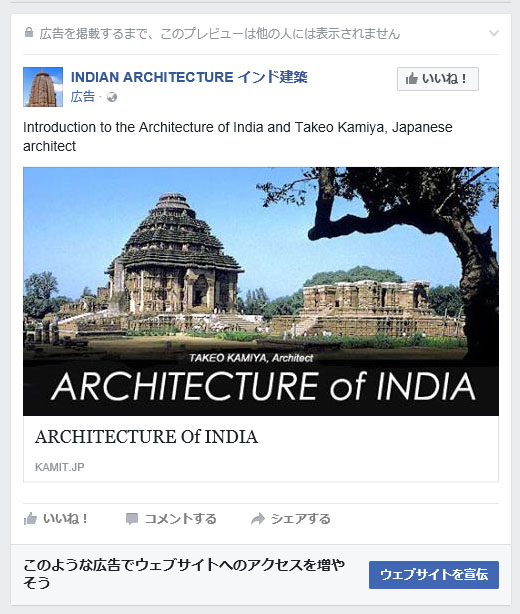This screenshot has height=614, width=520.
Task: Like the page with いいね！ button
Action: [x=438, y=79]
